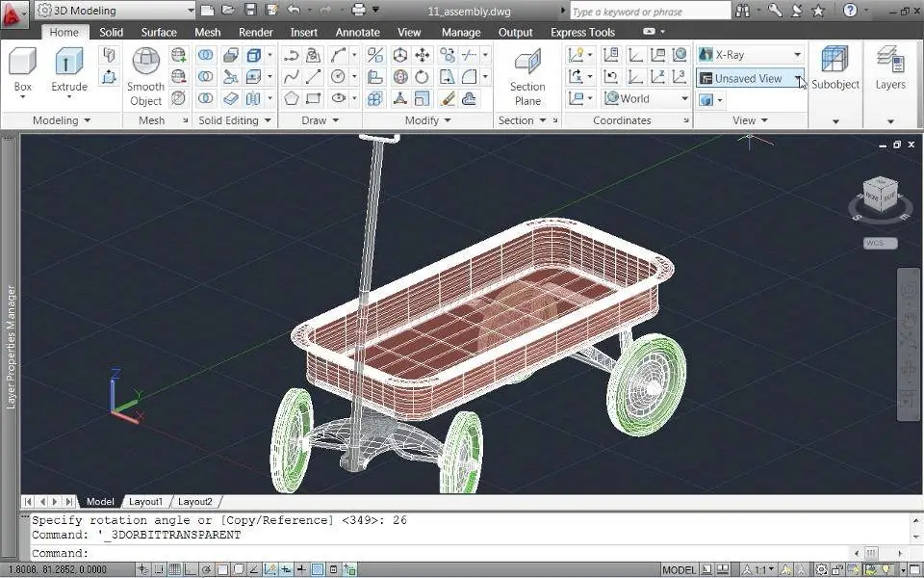Toggle MODEL space button in status bar

coord(680,570)
